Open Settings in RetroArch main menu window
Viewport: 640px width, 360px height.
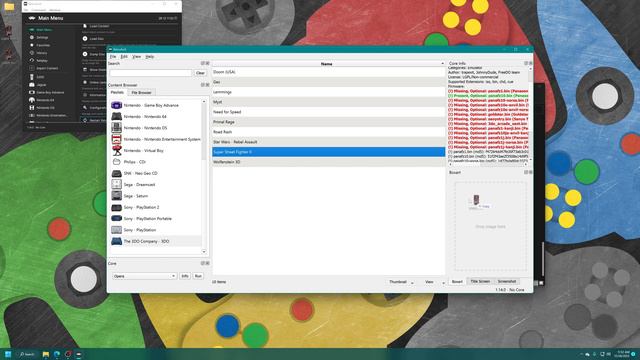[x=42, y=38]
